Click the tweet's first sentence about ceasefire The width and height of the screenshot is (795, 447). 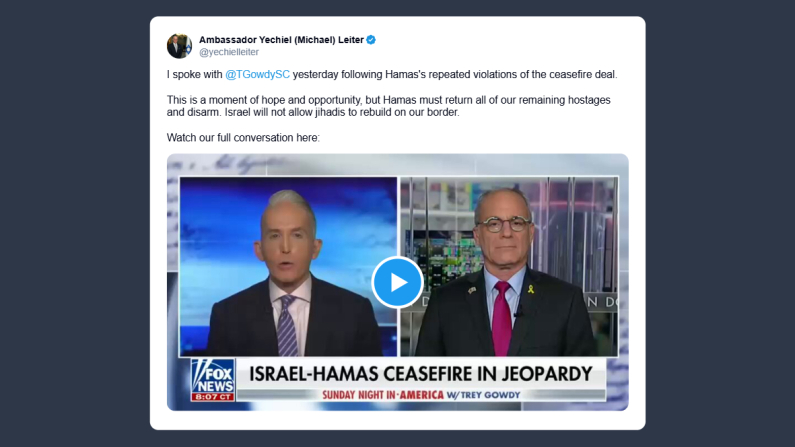point(392,74)
